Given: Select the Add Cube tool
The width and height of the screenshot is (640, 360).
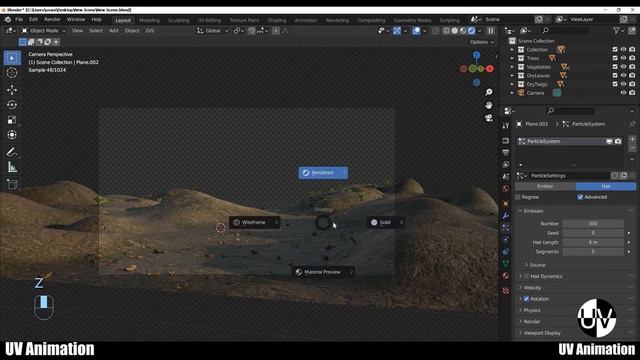Looking at the screenshot, I should click(12, 184).
